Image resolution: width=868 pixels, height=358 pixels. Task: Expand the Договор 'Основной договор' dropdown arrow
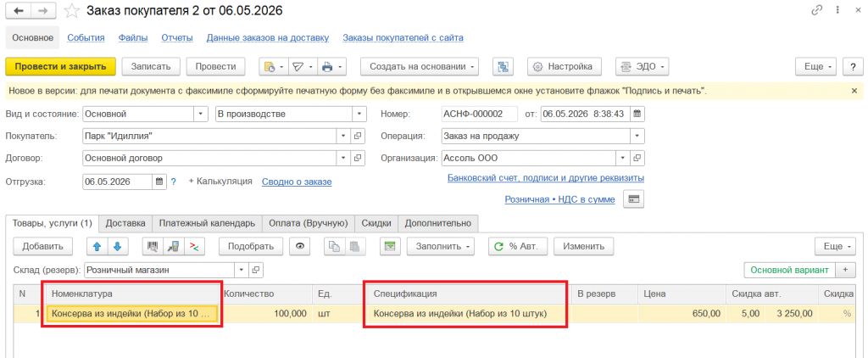pos(344,159)
